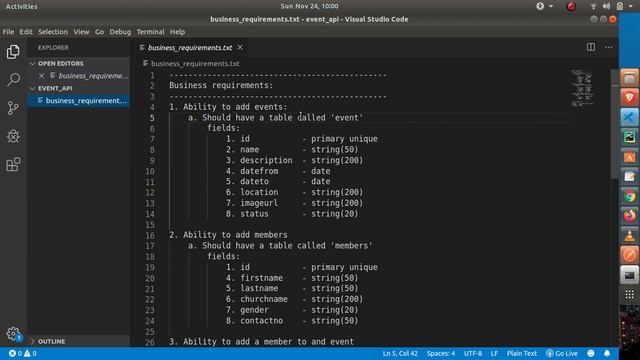Click the 'churchname' field line
640x360 pixels.
tap(294, 299)
